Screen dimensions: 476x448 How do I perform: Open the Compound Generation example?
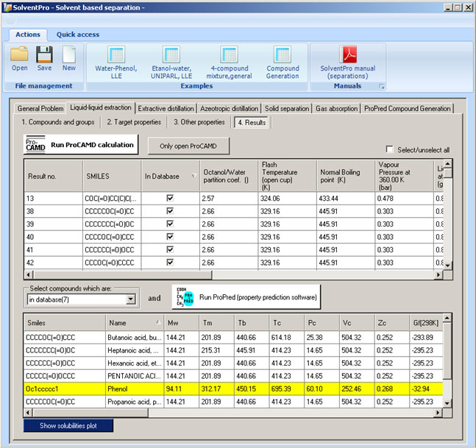pos(283,55)
